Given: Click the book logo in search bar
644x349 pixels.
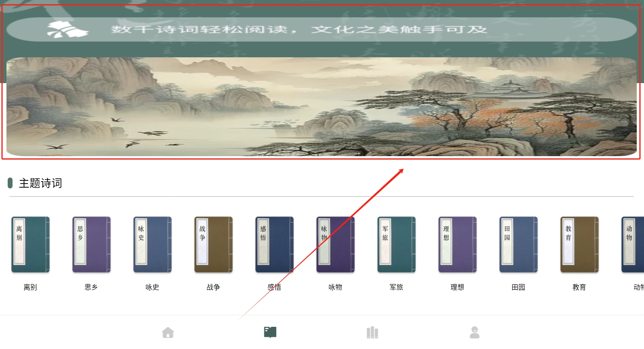Looking at the screenshot, I should pyautogui.click(x=67, y=29).
